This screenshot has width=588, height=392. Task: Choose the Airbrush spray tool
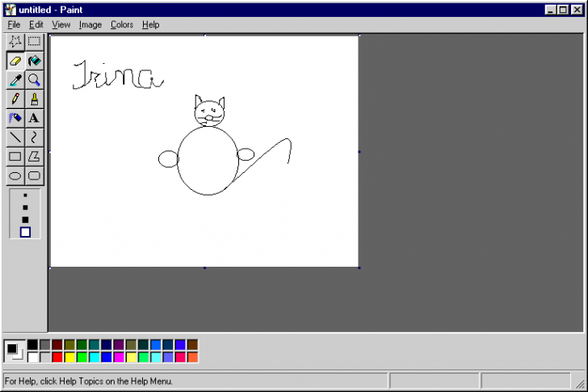(15, 119)
